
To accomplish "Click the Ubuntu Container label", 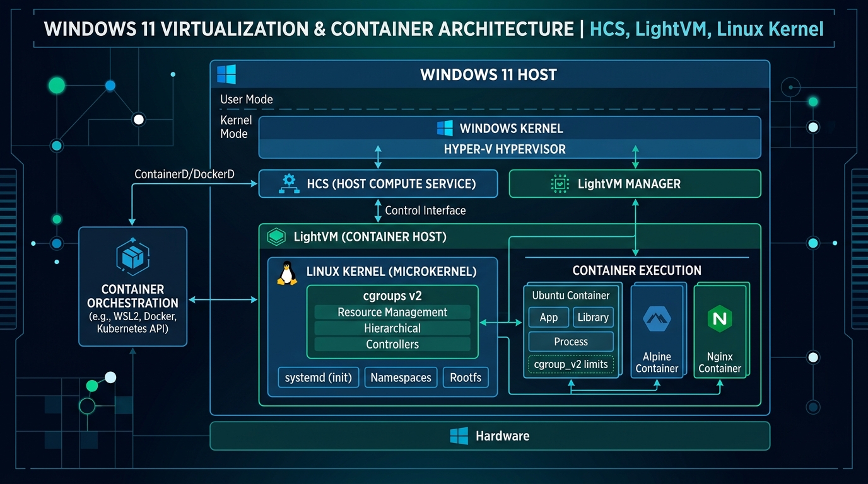I will (x=571, y=295).
